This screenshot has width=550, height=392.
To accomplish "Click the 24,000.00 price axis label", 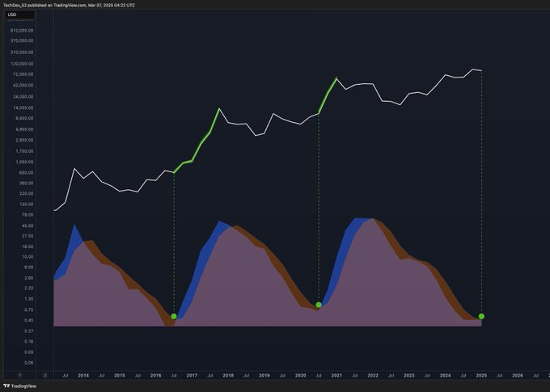I will point(24,96).
